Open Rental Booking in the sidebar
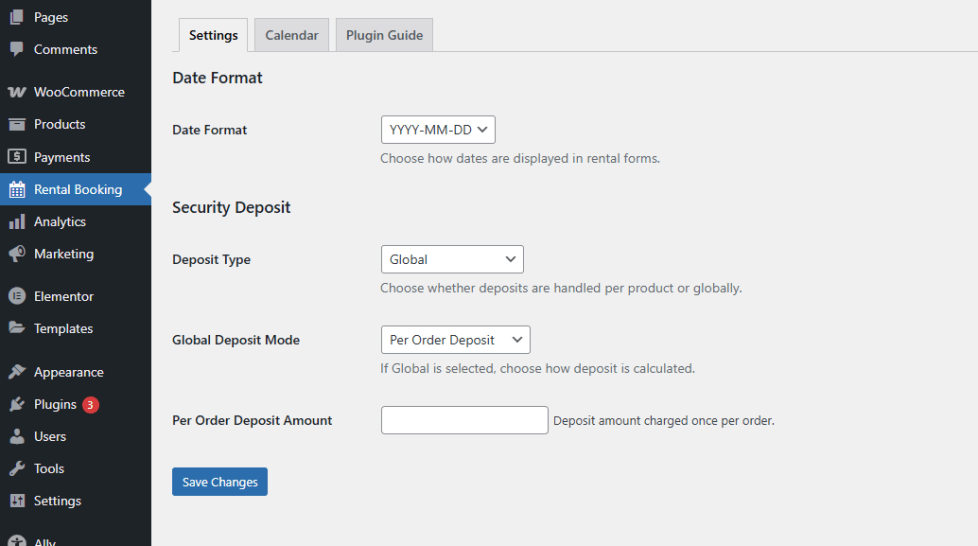Screen dimensions: 978x546 [77, 189]
